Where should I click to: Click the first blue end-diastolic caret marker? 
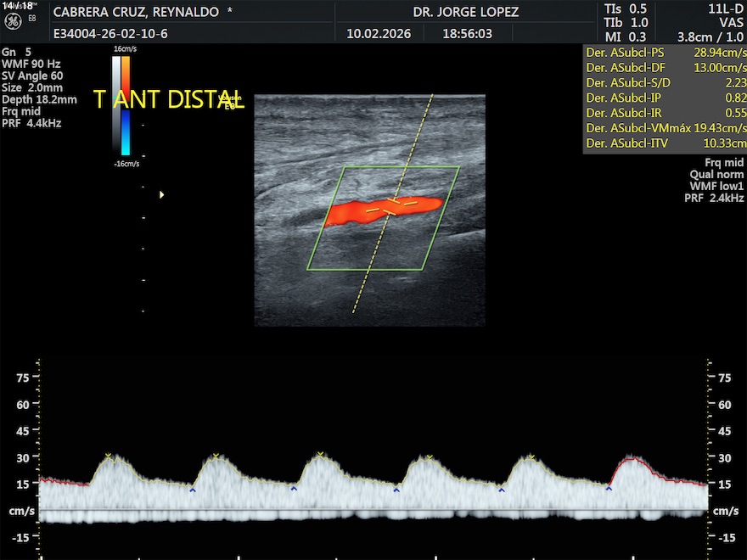pyautogui.click(x=193, y=490)
